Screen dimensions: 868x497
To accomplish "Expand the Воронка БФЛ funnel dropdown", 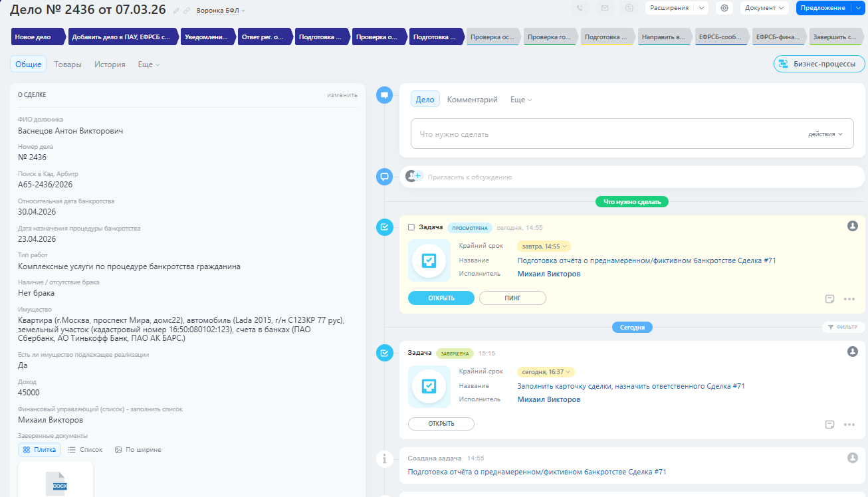I will click(x=221, y=11).
